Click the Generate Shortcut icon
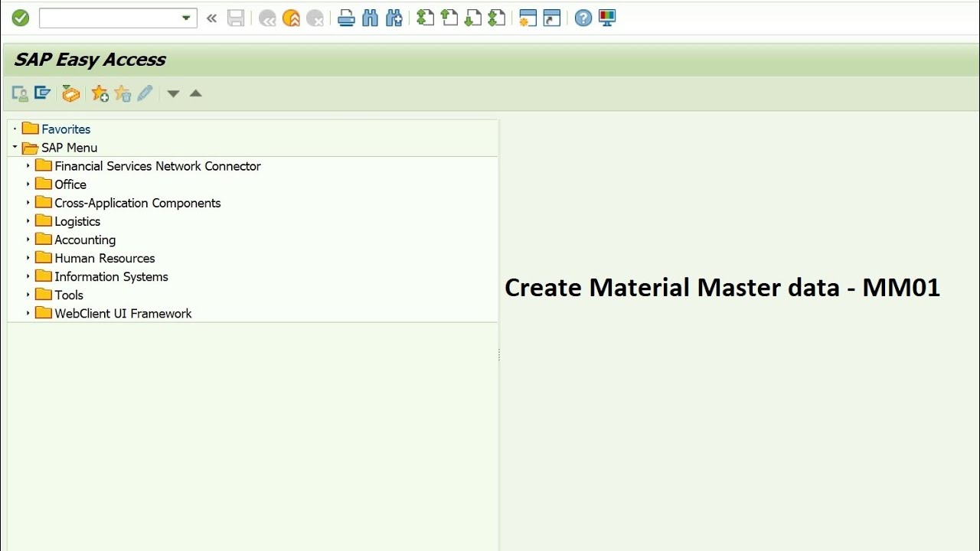Viewport: 980px width, 551px height. pyautogui.click(x=552, y=18)
